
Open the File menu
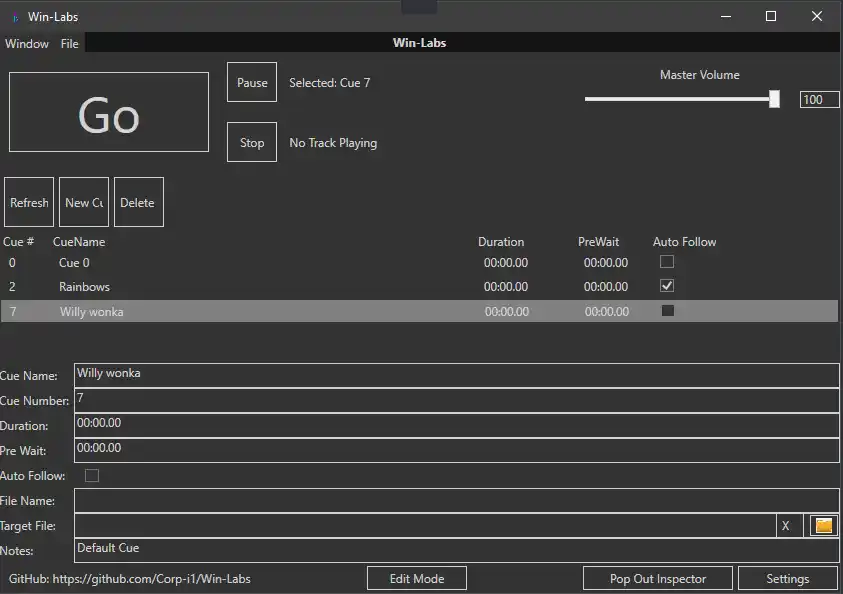(x=70, y=44)
